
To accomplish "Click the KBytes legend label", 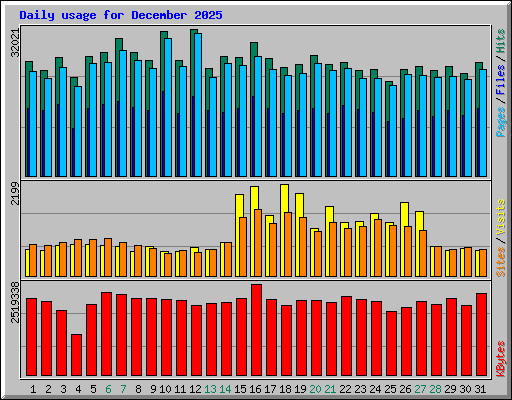I will click(501, 359).
